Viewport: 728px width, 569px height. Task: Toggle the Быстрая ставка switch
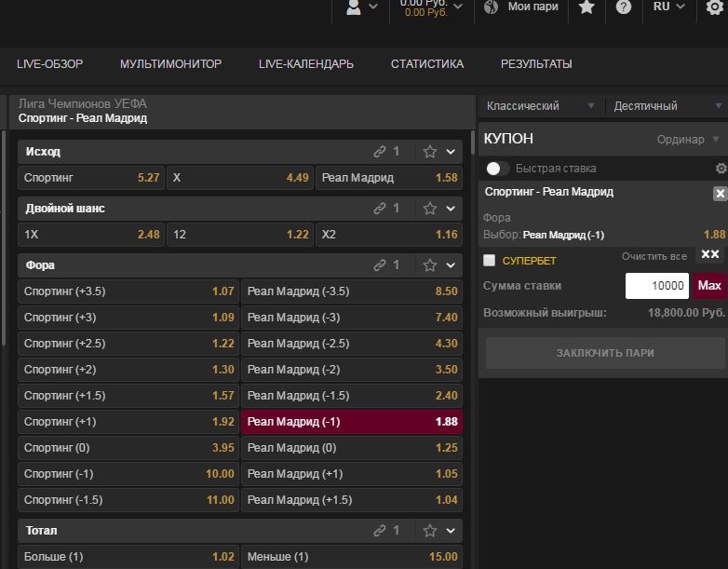pyautogui.click(x=497, y=169)
